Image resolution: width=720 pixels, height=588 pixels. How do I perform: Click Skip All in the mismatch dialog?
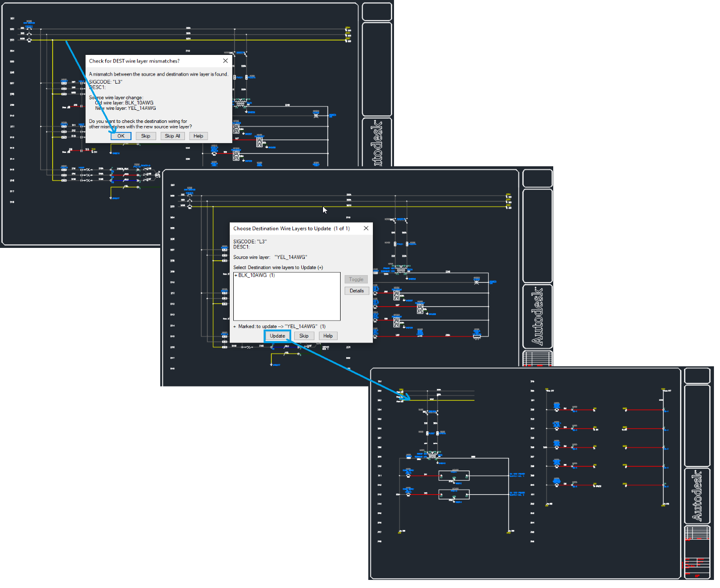[x=173, y=136]
